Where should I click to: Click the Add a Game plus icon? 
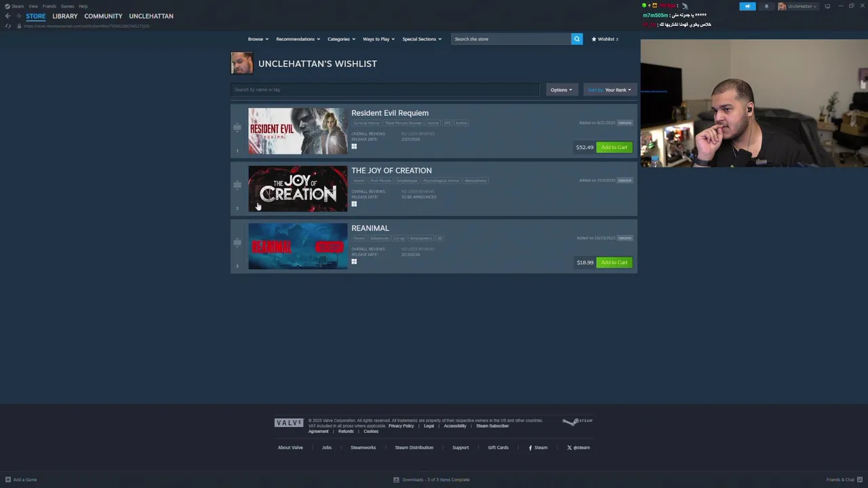click(8, 480)
